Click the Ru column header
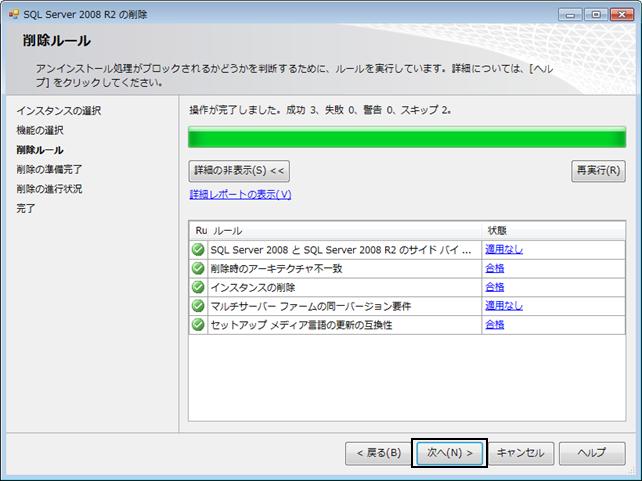 200,231
